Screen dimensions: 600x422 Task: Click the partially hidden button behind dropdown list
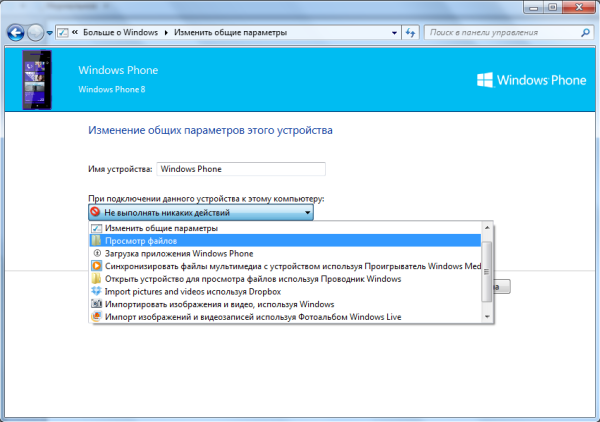point(502,287)
